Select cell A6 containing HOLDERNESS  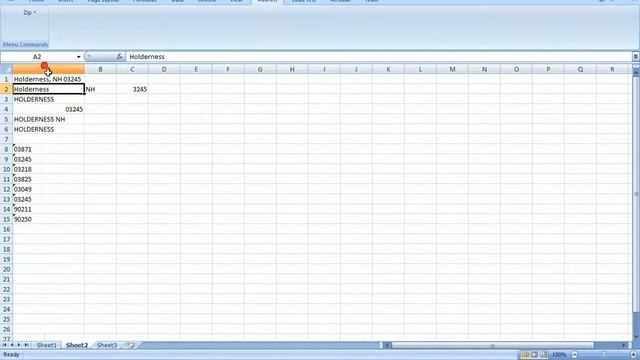(49, 129)
